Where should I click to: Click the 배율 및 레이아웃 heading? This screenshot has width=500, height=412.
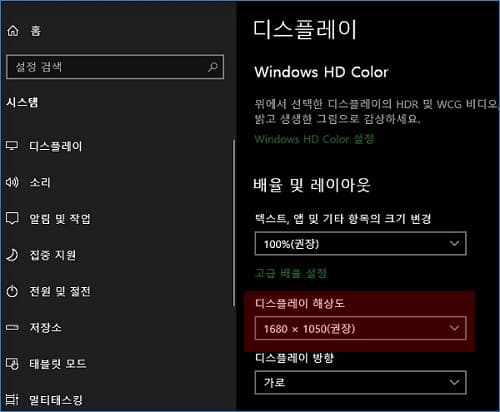[x=312, y=185]
